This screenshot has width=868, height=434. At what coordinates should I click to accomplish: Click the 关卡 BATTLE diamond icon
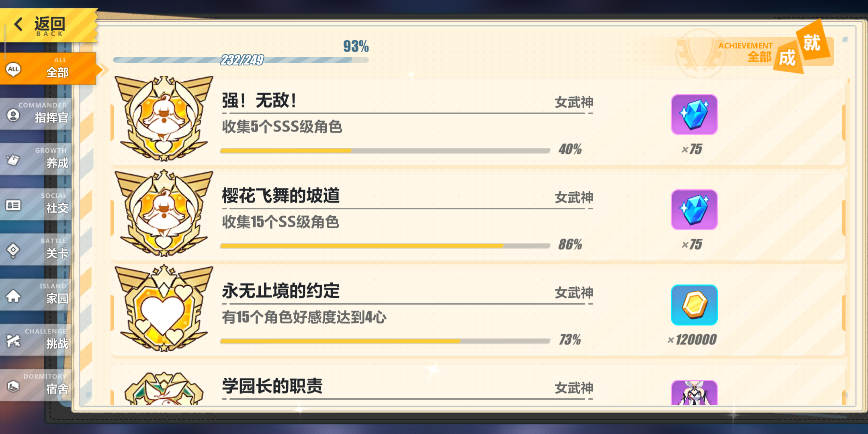[x=13, y=250]
